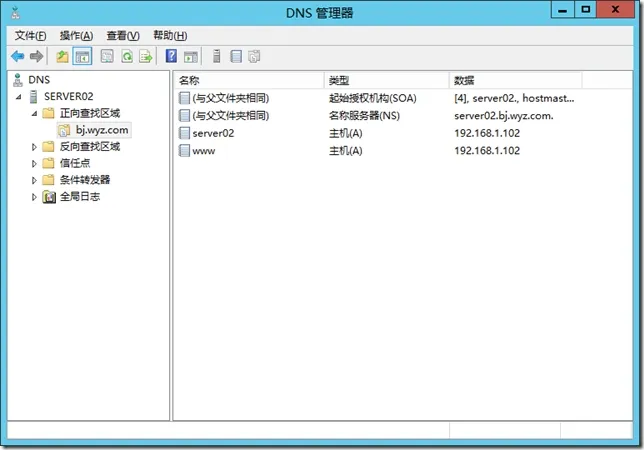Click 名称服务器(NS) type cell
This screenshot has height=450, width=644.
click(x=364, y=115)
